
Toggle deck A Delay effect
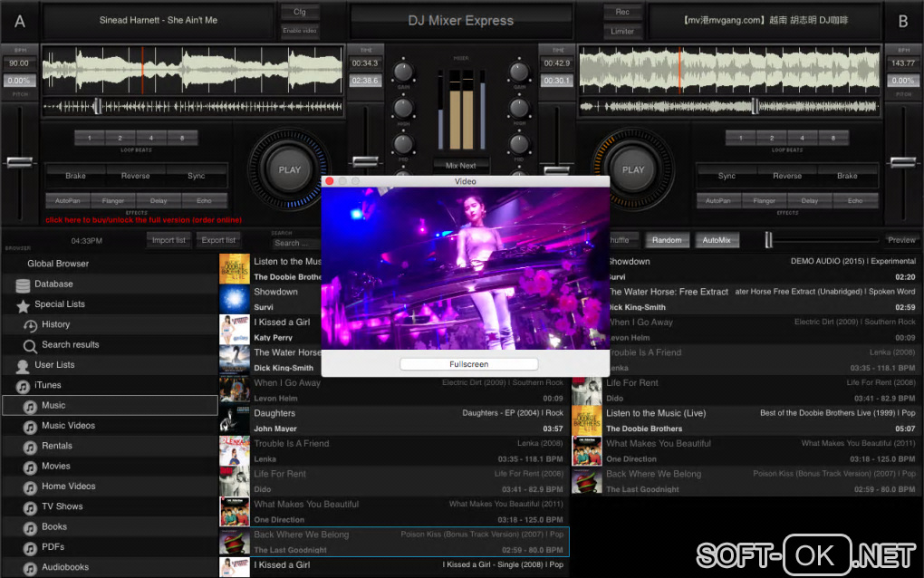point(159,201)
